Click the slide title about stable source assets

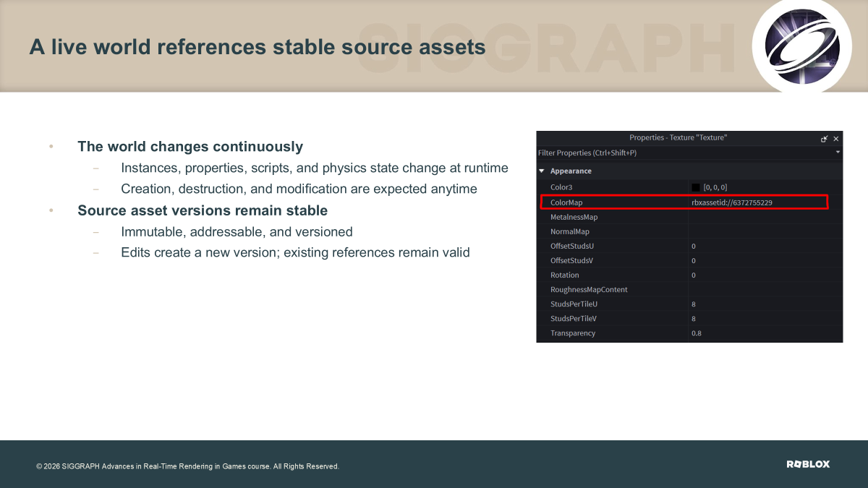pyautogui.click(x=258, y=48)
